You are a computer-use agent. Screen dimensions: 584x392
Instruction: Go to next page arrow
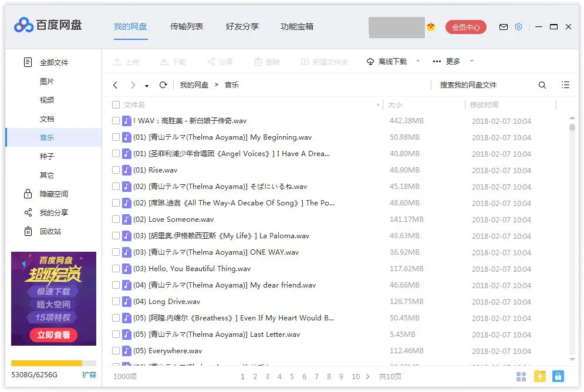(367, 376)
